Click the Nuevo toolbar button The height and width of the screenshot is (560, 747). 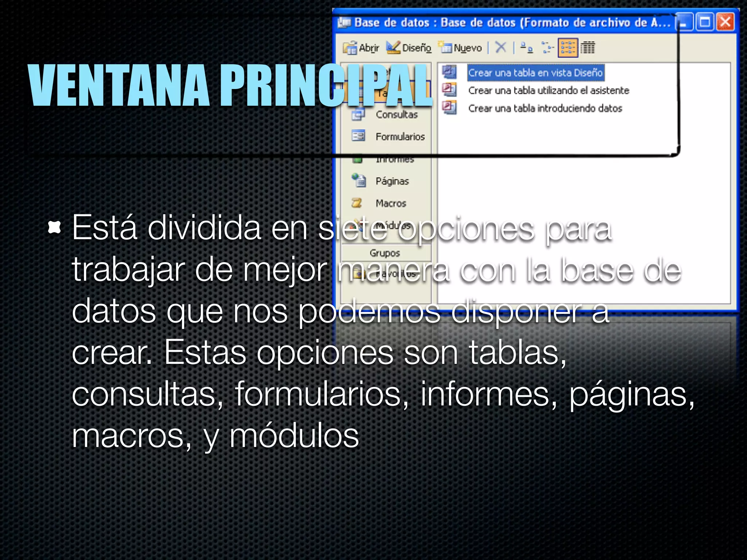click(460, 48)
